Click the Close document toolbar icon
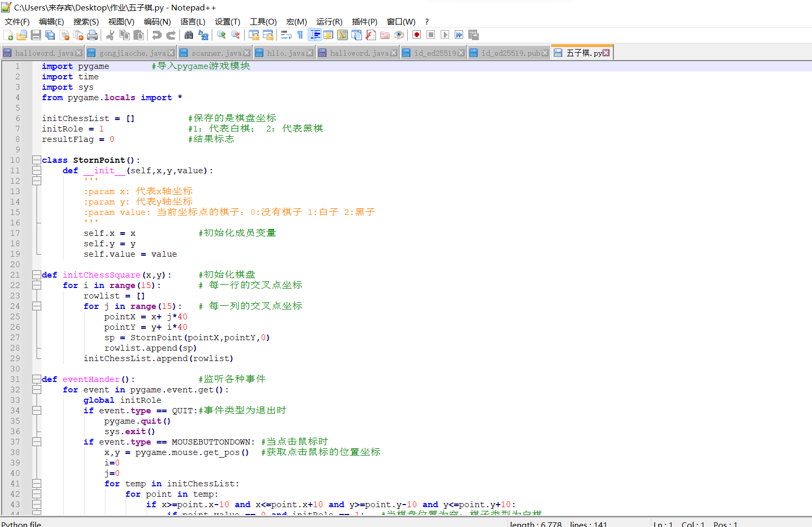The image size is (812, 527). (x=65, y=35)
